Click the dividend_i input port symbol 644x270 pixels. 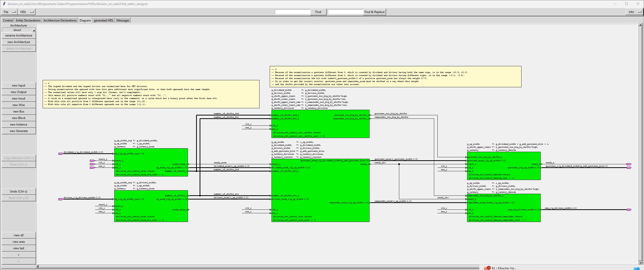[x=60, y=154]
